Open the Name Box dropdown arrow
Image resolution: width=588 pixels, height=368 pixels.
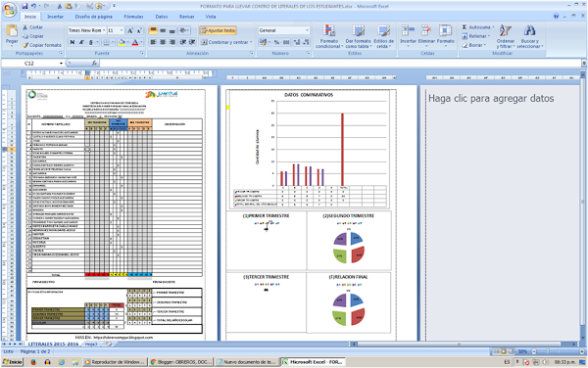61,64
